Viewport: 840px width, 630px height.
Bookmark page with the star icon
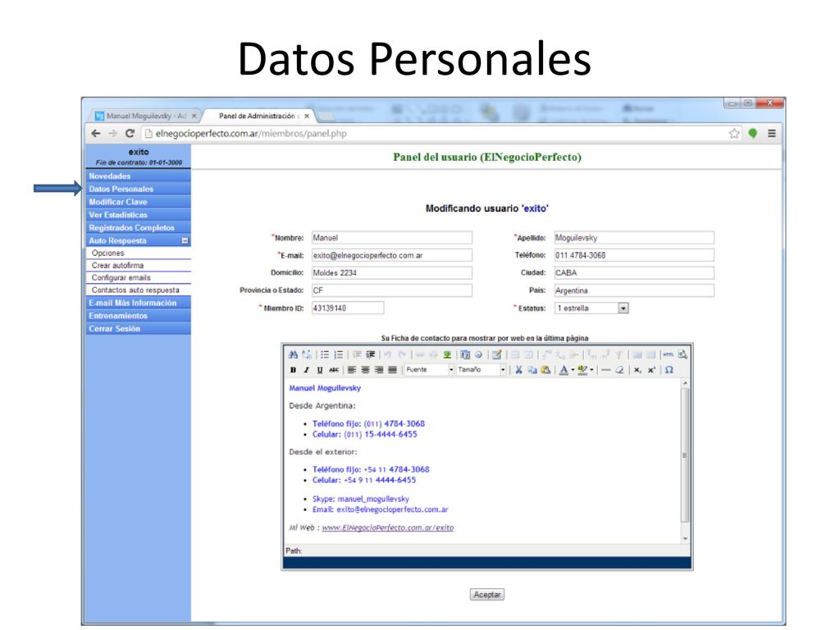[x=734, y=134]
